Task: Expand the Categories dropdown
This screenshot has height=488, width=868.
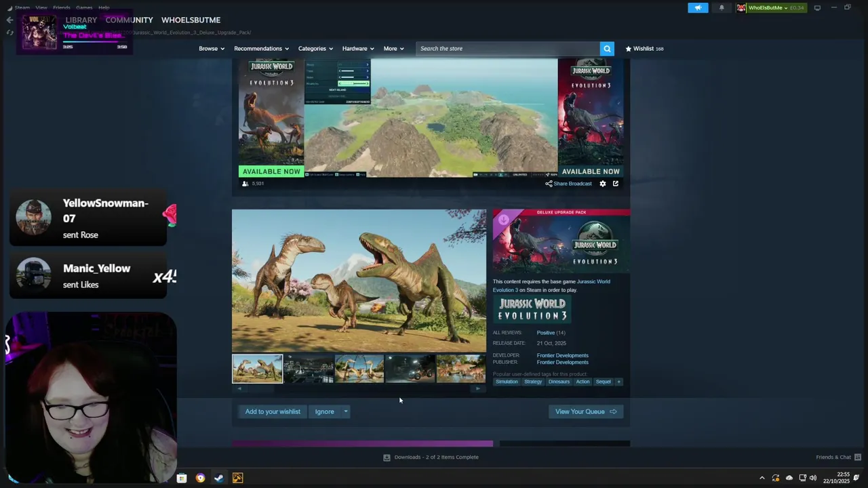Action: pyautogui.click(x=315, y=49)
